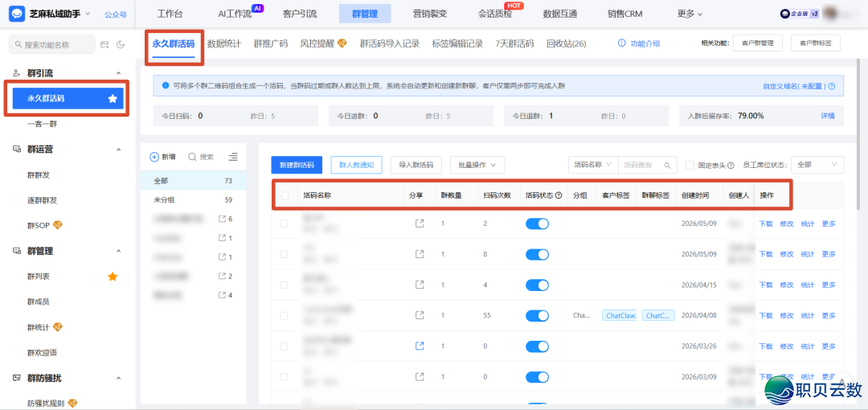This screenshot has height=410, width=868.
Task: Open the 活码名称 search-type dropdown
Action: (x=593, y=165)
